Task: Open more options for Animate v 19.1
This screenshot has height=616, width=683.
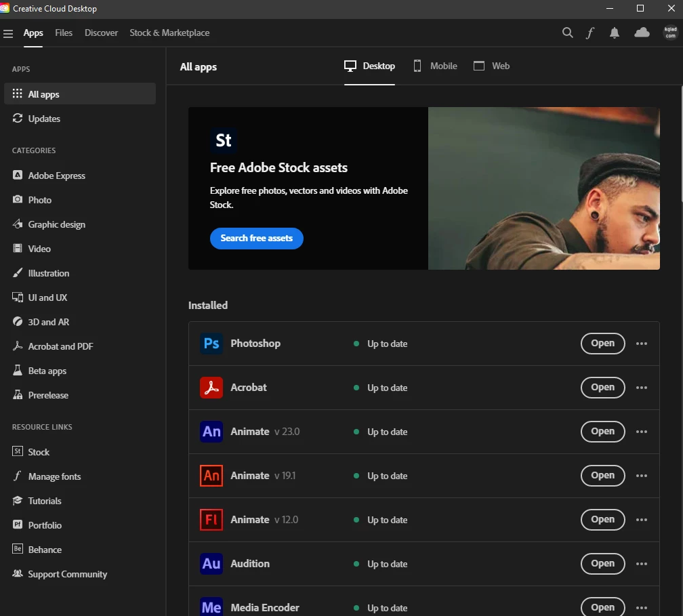Action: (x=641, y=475)
